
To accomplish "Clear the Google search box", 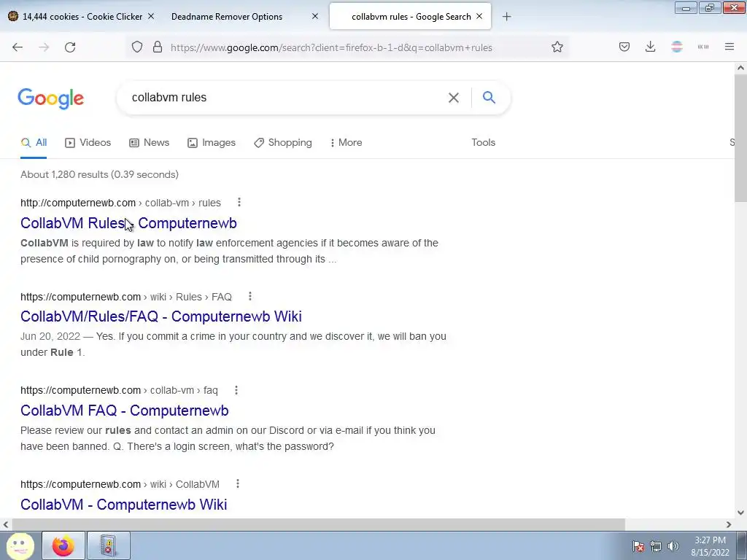I will pos(454,98).
